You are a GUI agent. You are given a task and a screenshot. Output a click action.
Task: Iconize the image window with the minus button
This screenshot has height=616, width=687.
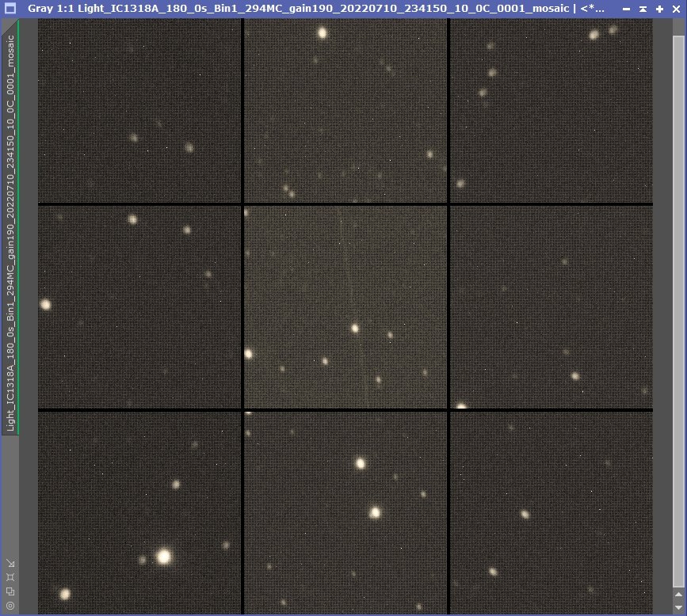627,9
